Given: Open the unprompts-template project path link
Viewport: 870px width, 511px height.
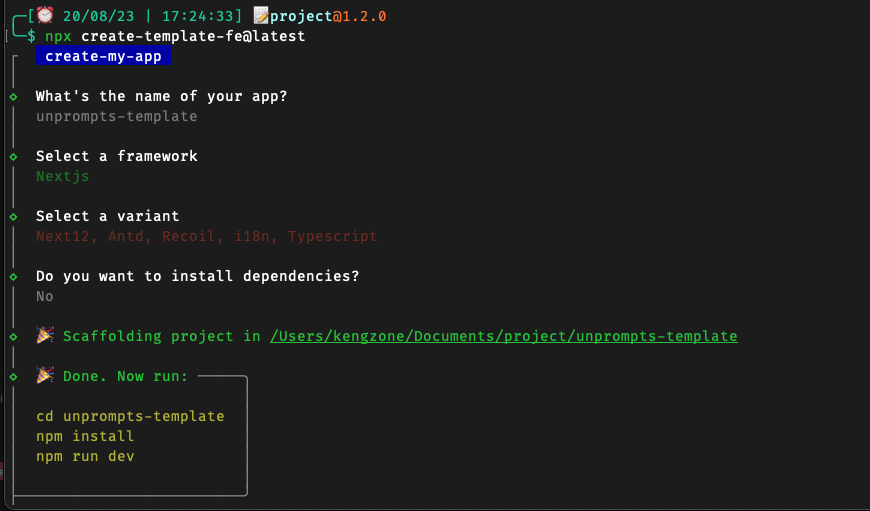Looking at the screenshot, I should click(504, 336).
